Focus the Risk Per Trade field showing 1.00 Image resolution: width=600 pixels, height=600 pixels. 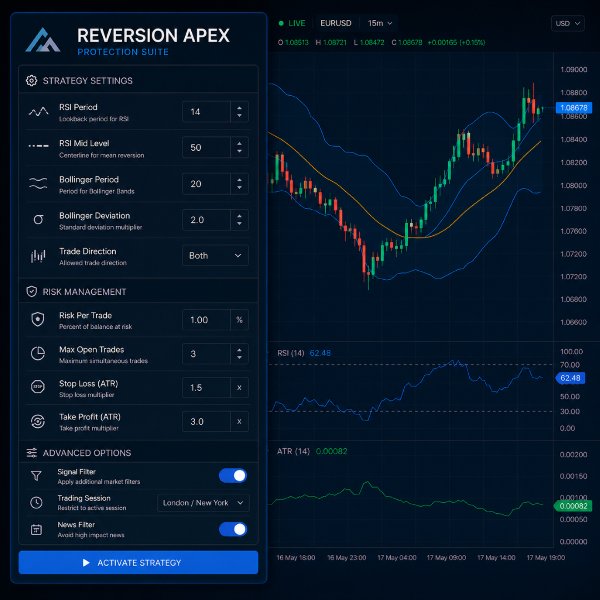(x=207, y=320)
